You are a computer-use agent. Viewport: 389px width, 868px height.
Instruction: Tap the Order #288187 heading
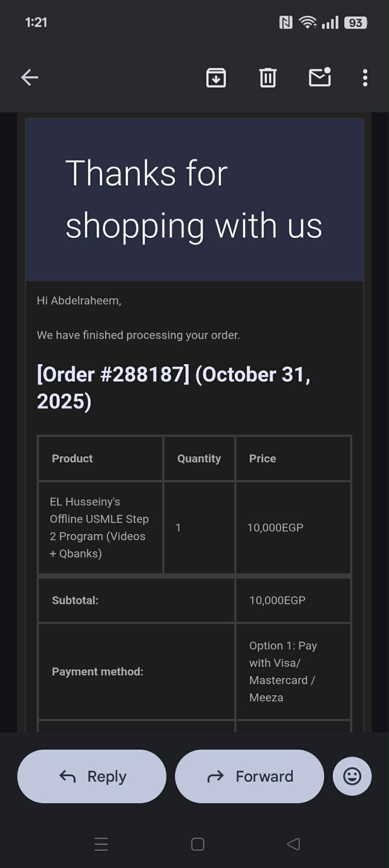coord(174,387)
